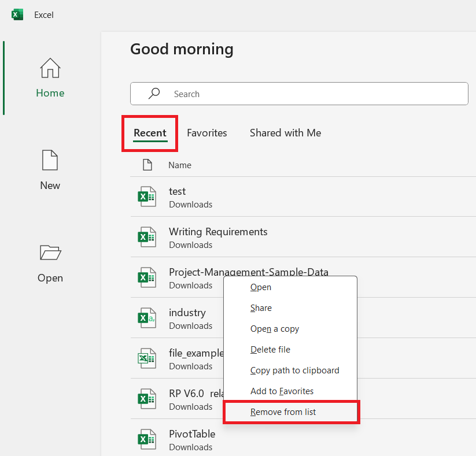Choose Share from the context menu

(x=290, y=308)
